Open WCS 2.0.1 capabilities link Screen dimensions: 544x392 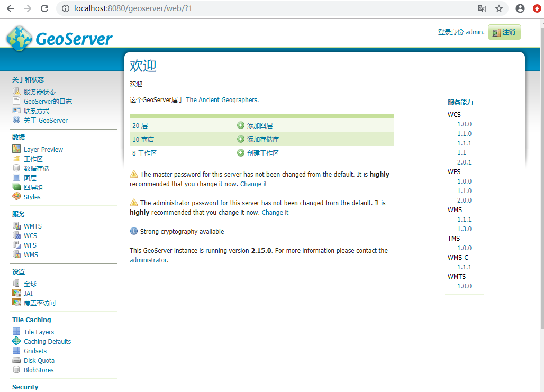(x=464, y=162)
